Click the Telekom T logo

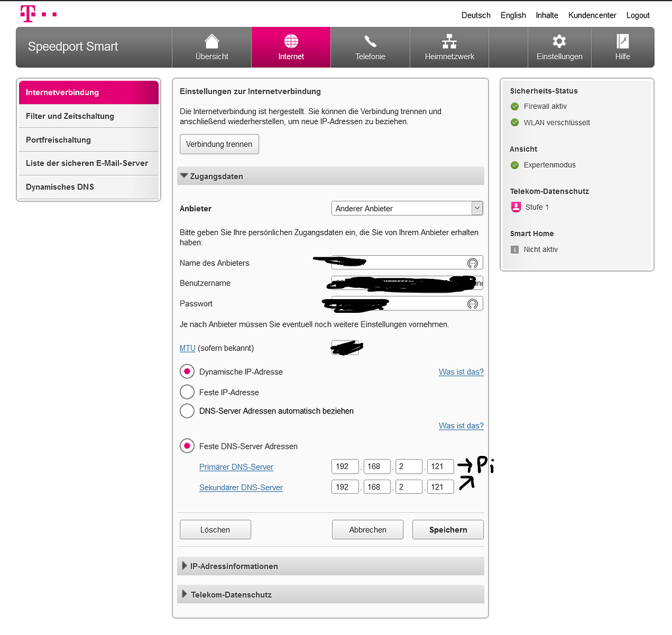(28, 13)
